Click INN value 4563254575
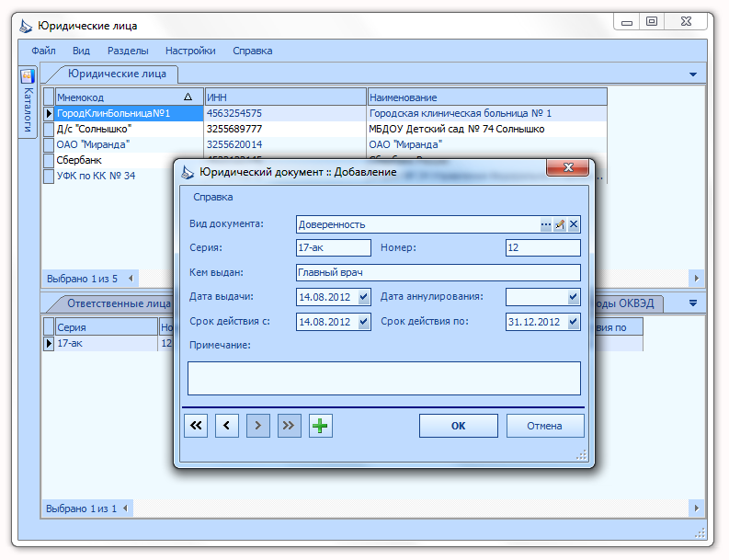 coord(286,113)
